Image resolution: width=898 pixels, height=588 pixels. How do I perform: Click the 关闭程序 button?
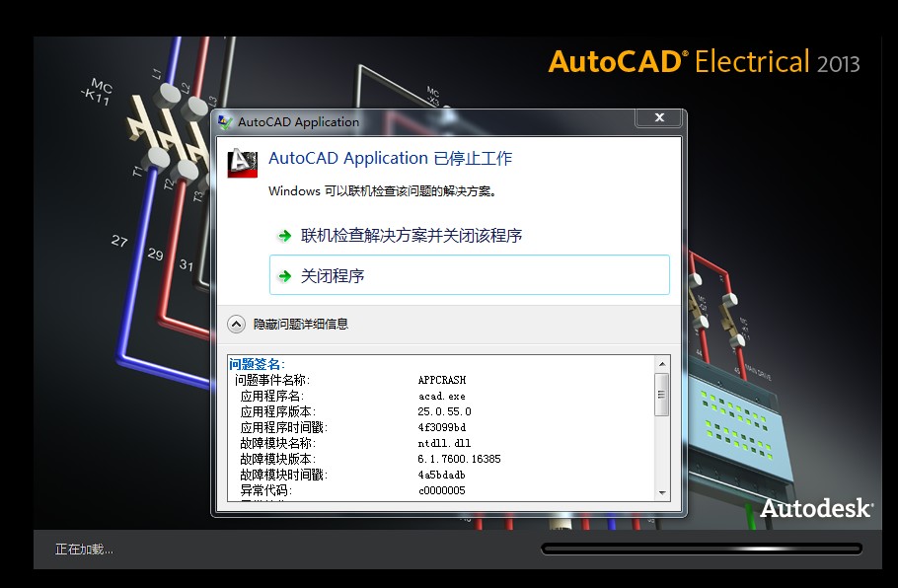(x=468, y=274)
